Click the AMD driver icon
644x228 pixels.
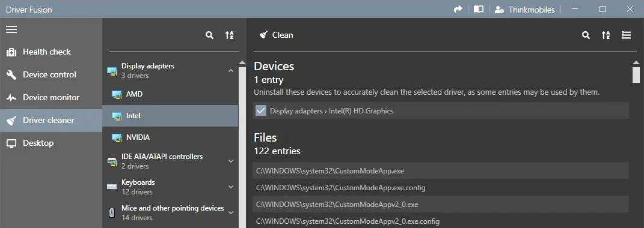(x=117, y=95)
